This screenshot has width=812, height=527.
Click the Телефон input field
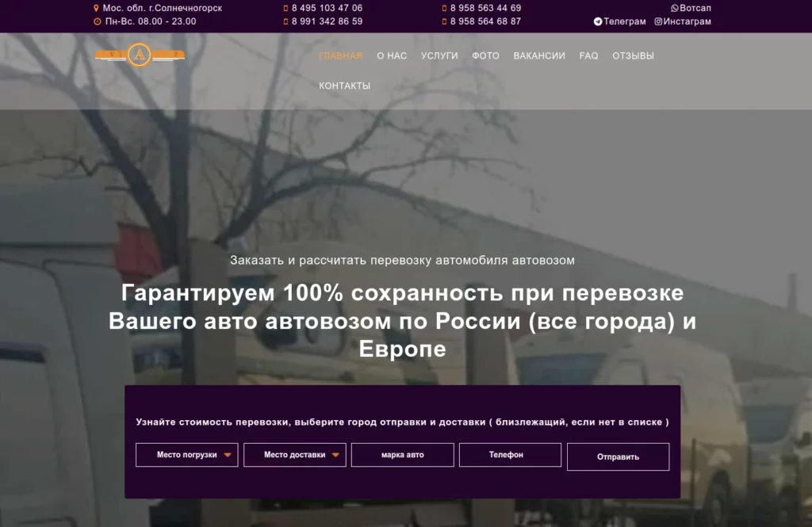pyautogui.click(x=510, y=455)
